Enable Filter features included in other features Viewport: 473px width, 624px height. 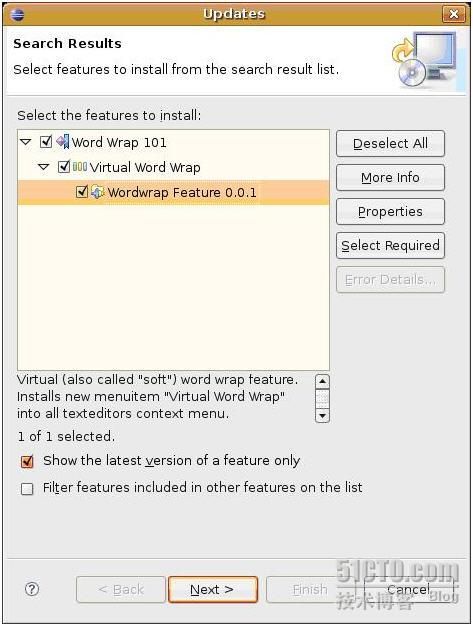click(27, 489)
